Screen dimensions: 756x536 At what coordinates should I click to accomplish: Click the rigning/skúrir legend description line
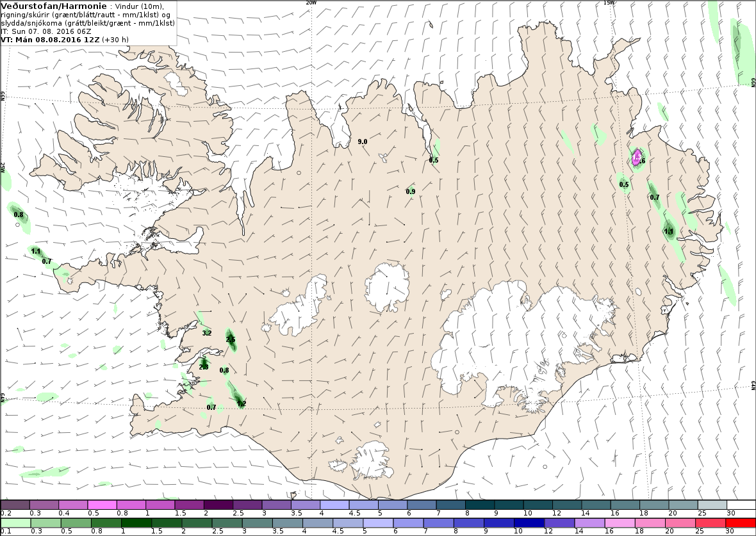[x=86, y=15]
